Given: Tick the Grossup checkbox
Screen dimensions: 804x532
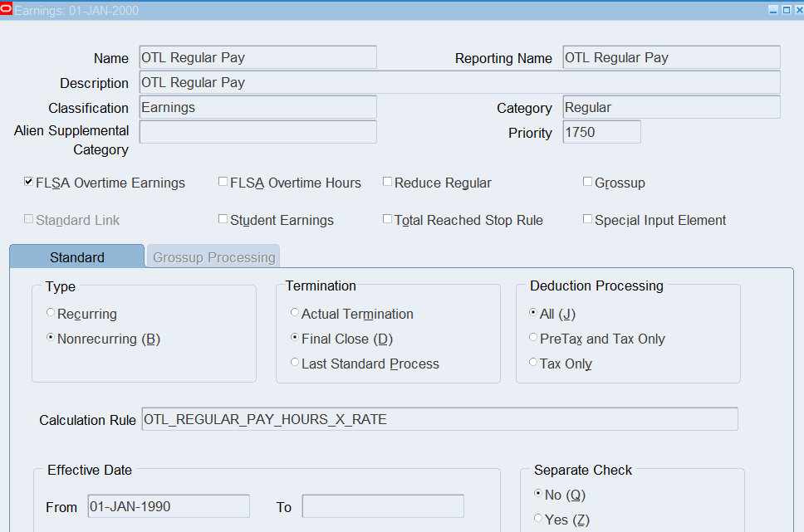Looking at the screenshot, I should pyautogui.click(x=587, y=182).
